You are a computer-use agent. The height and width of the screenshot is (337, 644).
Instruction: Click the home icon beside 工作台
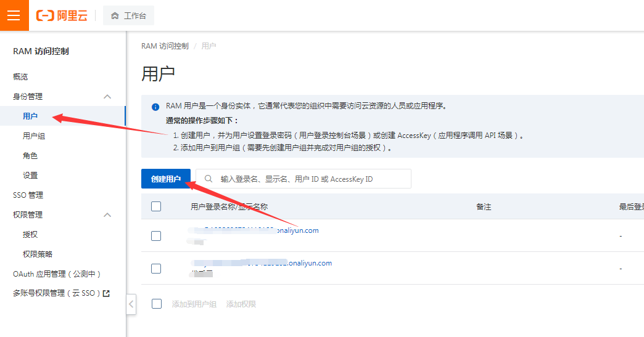(115, 15)
